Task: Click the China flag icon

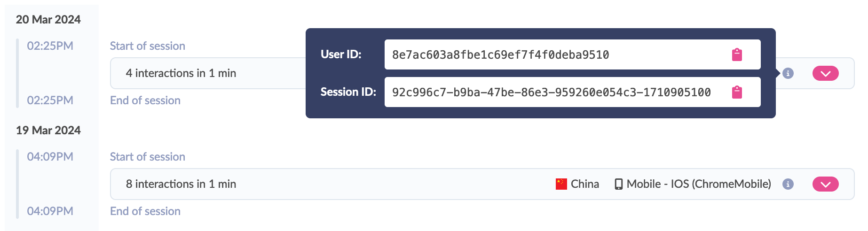Action: coord(561,184)
